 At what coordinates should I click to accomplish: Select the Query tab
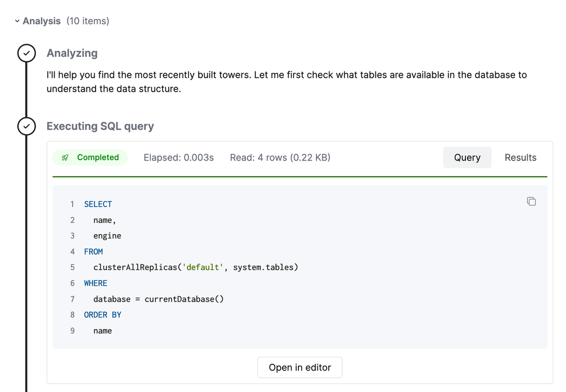pyautogui.click(x=467, y=158)
